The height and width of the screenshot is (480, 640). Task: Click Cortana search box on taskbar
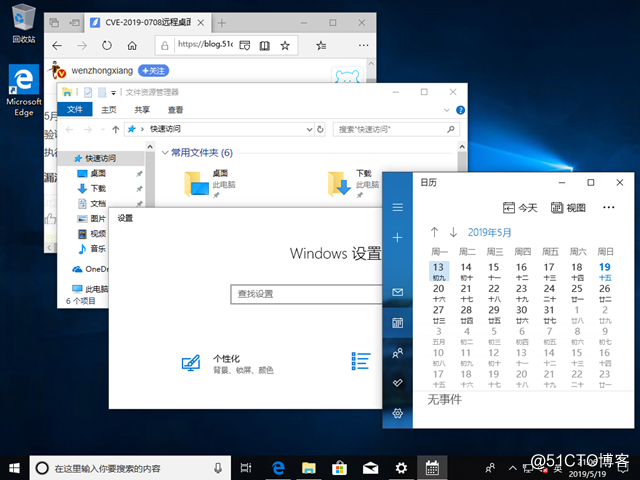tap(130, 468)
